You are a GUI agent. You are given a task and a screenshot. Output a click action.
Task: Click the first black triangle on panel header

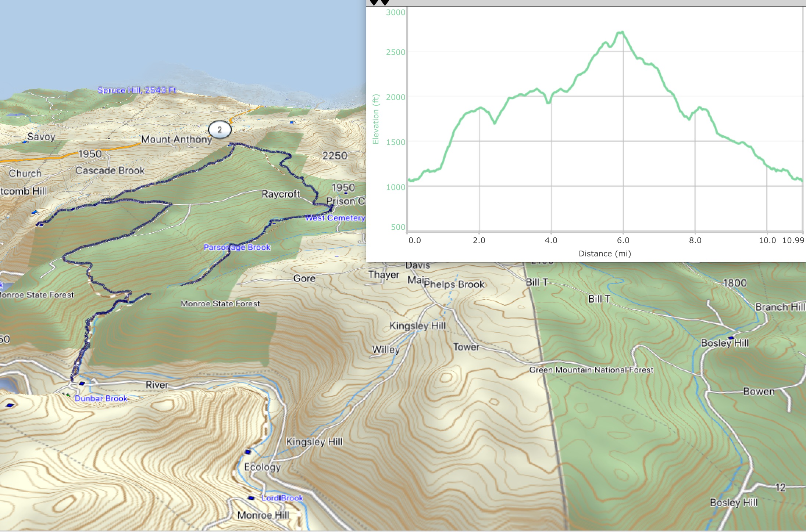pos(374,3)
